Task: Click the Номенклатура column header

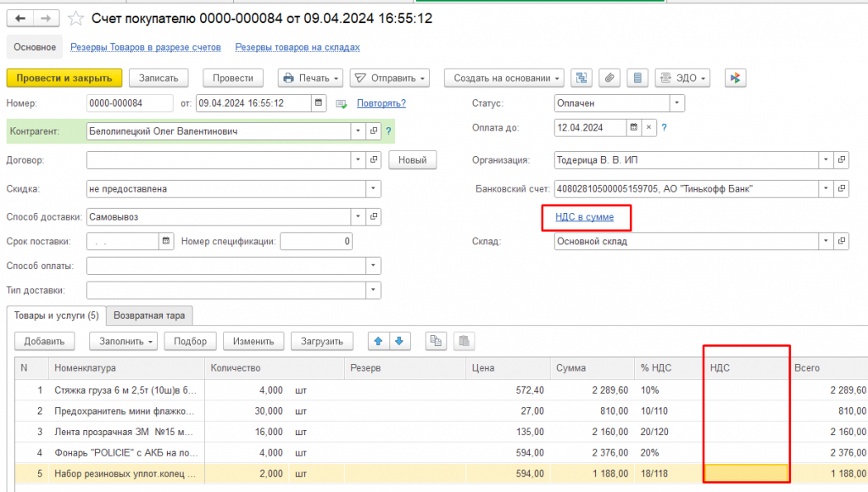Action: point(126,368)
